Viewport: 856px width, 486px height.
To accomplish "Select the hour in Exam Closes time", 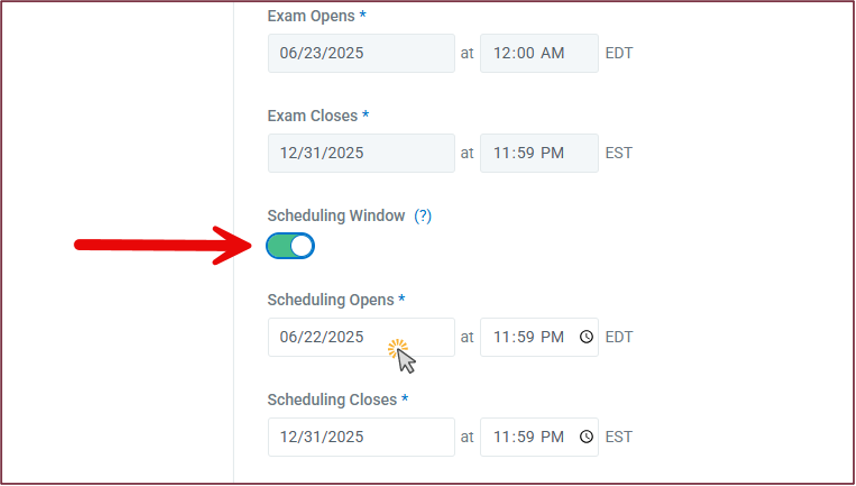I will pos(500,153).
